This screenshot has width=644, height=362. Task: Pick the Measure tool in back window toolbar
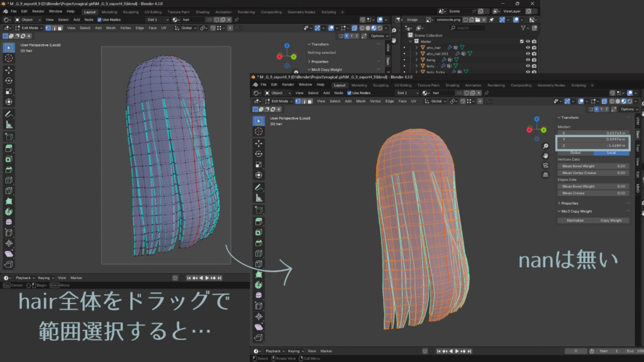(x=9, y=125)
